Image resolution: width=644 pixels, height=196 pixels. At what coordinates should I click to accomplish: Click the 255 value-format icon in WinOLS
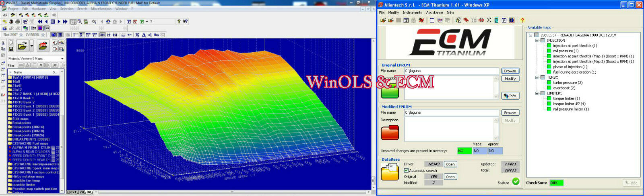pyautogui.click(x=103, y=35)
